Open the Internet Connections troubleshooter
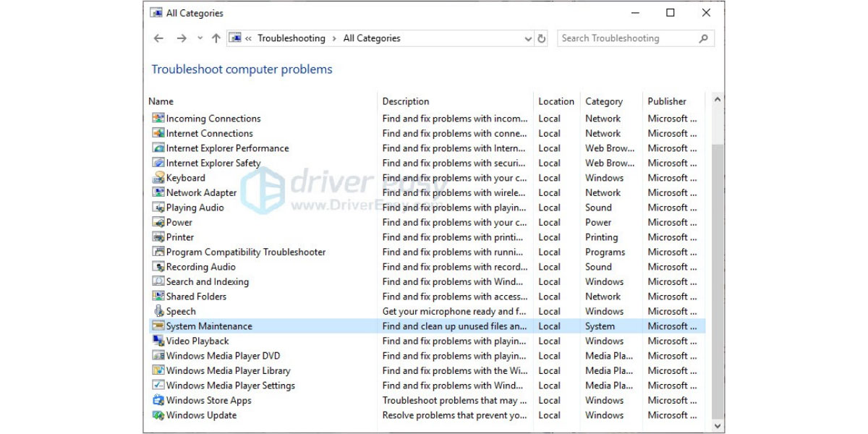This screenshot has height=434, width=868. (210, 133)
